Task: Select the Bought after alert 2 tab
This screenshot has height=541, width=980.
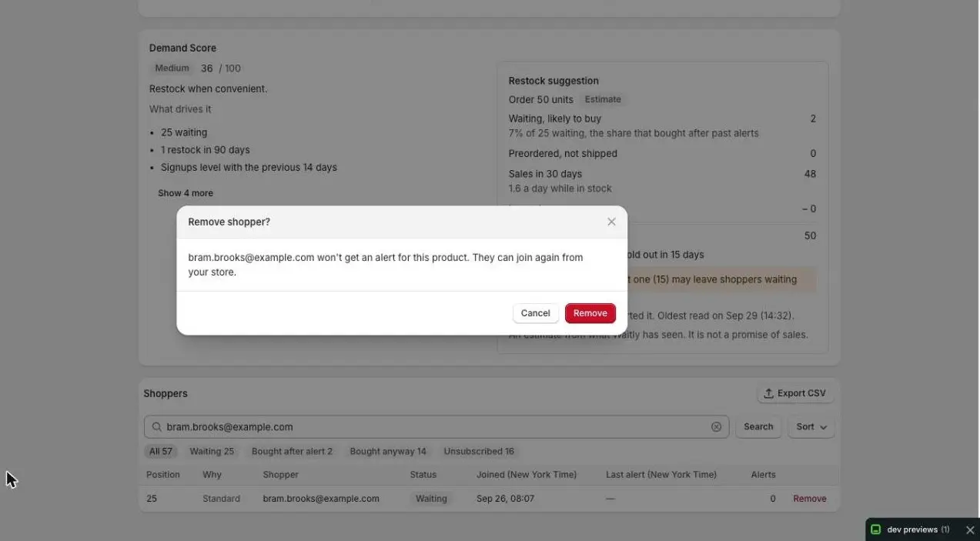Action: tap(292, 452)
